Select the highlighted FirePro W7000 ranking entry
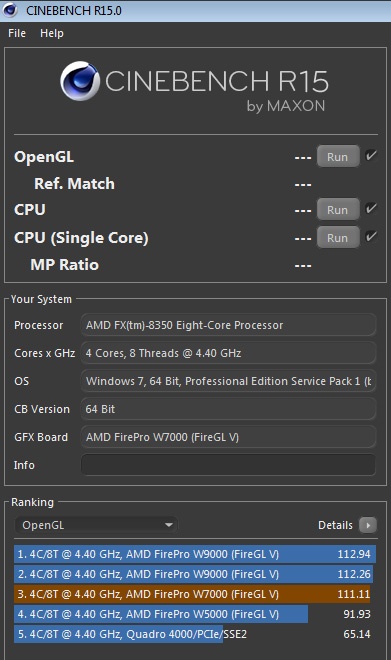Image resolution: width=391 pixels, height=660 pixels. 192,594
